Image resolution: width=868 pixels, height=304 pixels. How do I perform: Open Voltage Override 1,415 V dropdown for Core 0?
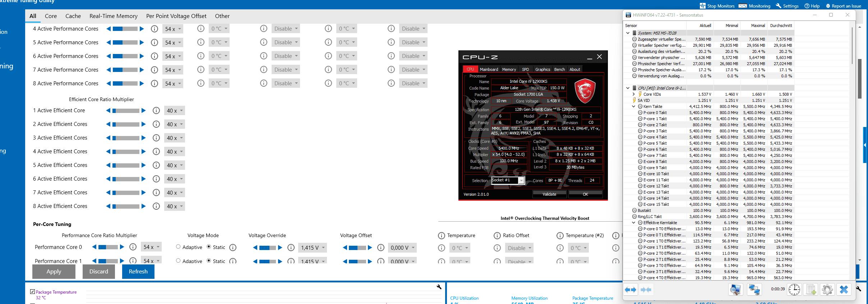[x=313, y=248]
